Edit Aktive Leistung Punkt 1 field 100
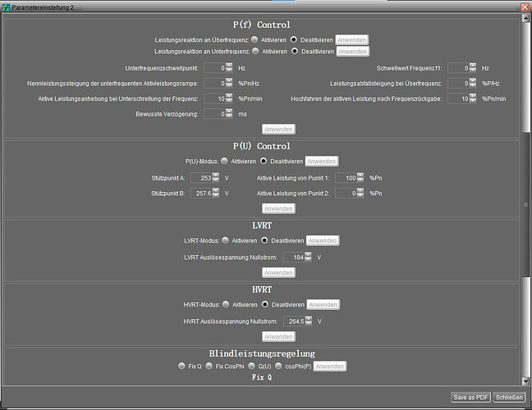 [346, 178]
